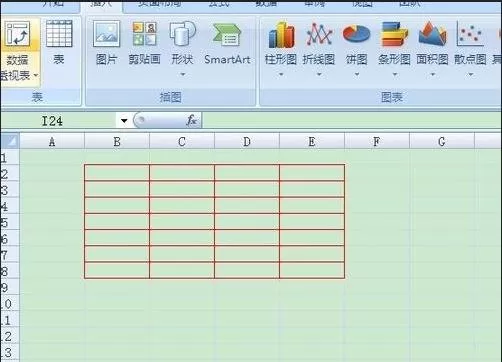Insert an Area chart (面积图)
502x362 pixels.
click(432, 48)
